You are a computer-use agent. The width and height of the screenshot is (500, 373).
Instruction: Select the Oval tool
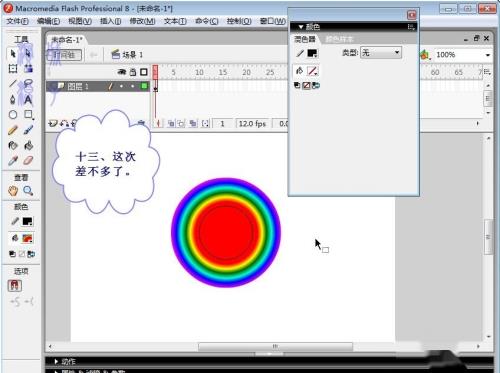(x=13, y=115)
